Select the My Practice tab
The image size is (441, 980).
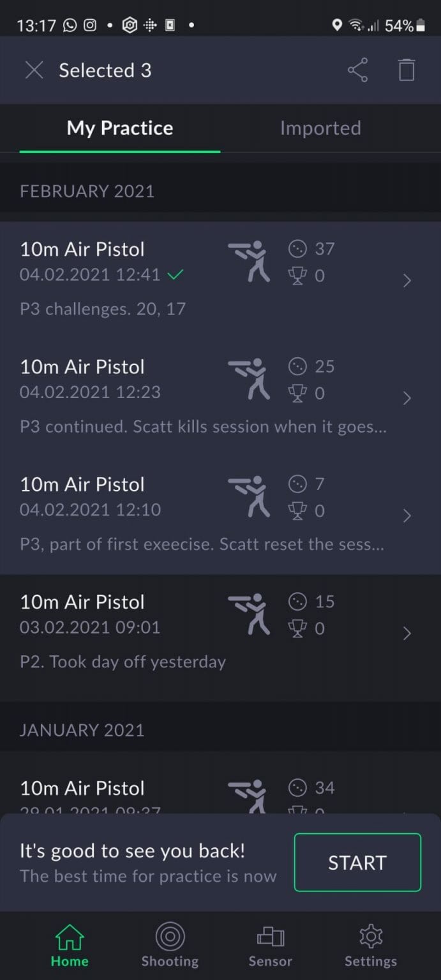pyautogui.click(x=120, y=128)
